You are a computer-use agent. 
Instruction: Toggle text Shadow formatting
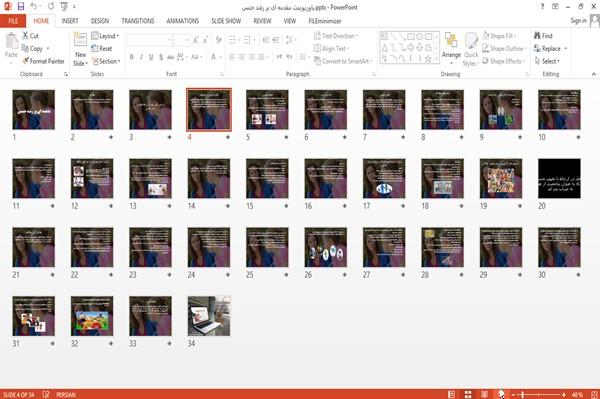coord(161,57)
